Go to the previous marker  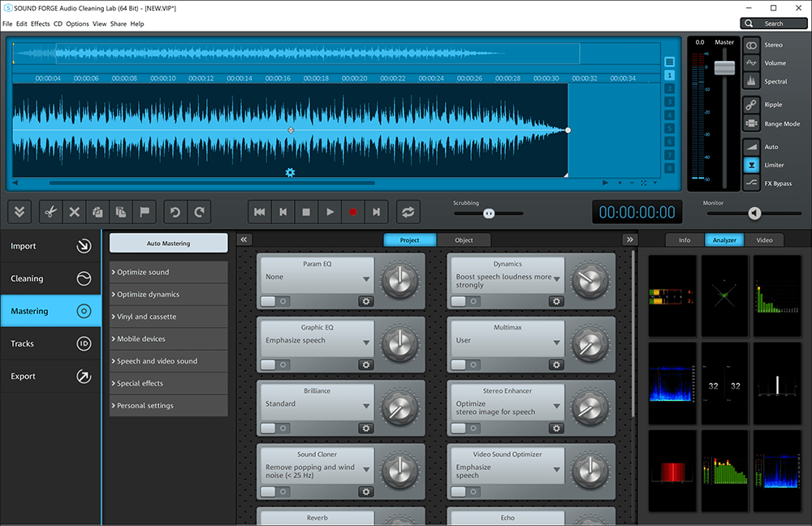(283, 212)
